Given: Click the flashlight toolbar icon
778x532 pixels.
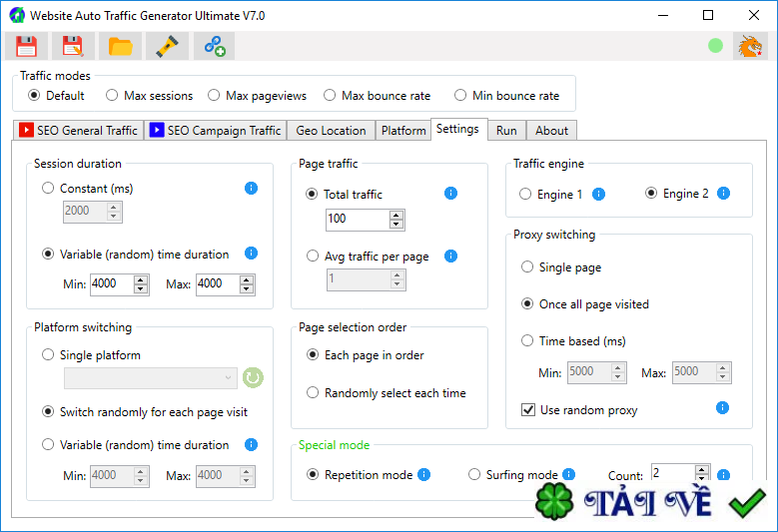Looking at the screenshot, I should [167, 46].
